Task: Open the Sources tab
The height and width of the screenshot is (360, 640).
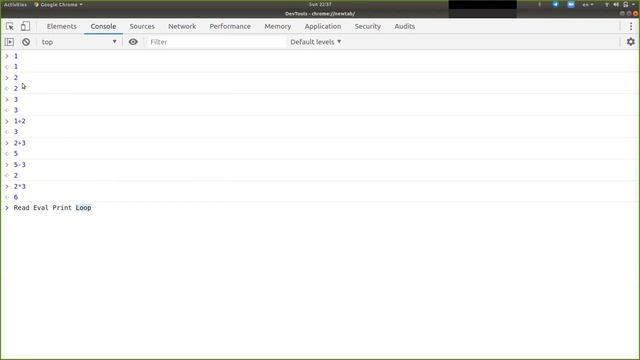Action: [x=142, y=26]
